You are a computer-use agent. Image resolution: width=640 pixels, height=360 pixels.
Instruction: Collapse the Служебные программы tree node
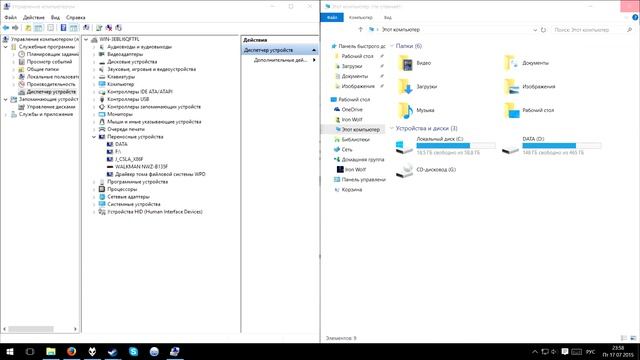pyautogui.click(x=6, y=47)
